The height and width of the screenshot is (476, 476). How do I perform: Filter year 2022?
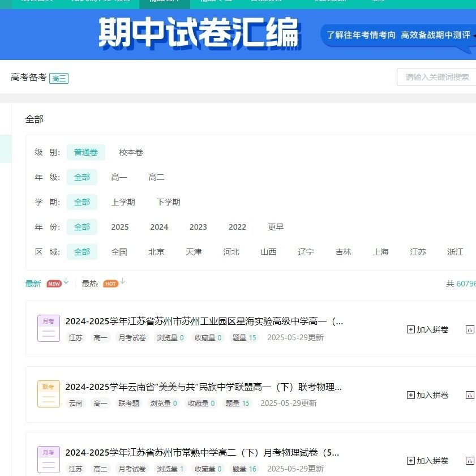click(x=237, y=227)
